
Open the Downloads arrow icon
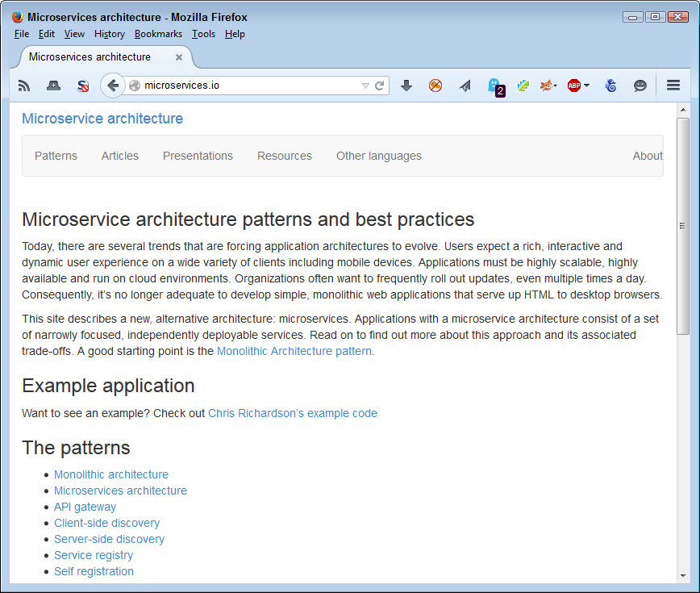pyautogui.click(x=406, y=85)
